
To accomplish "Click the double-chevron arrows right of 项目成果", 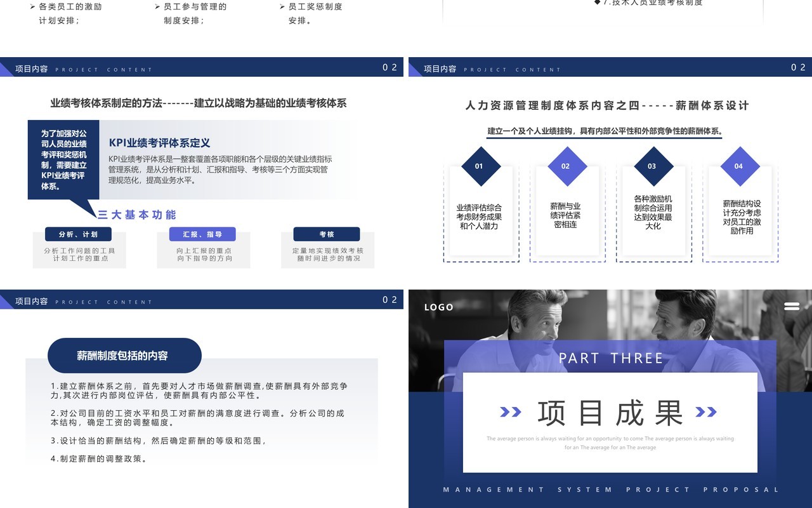I will [x=706, y=412].
